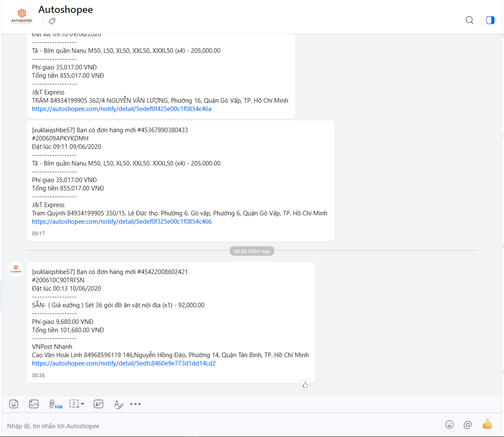This screenshot has height=437, width=504.
Task: Click 'Đặt lúc 00:13 10/06/2020' line
Action: point(66,289)
